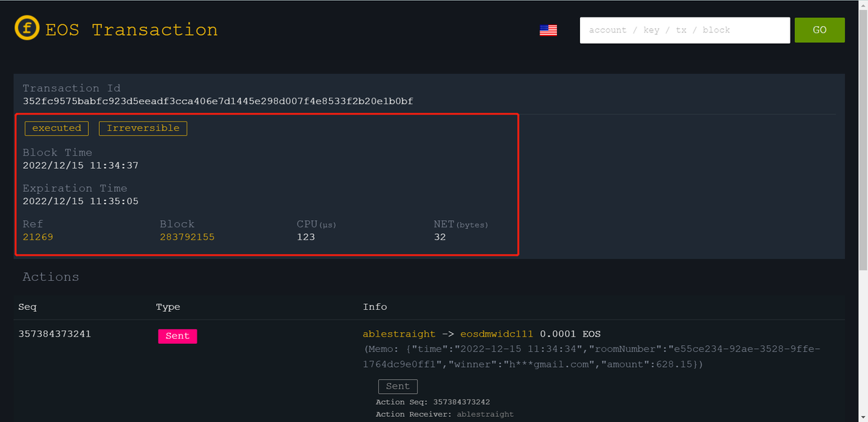Click the gold circular site logo icon

(x=27, y=29)
